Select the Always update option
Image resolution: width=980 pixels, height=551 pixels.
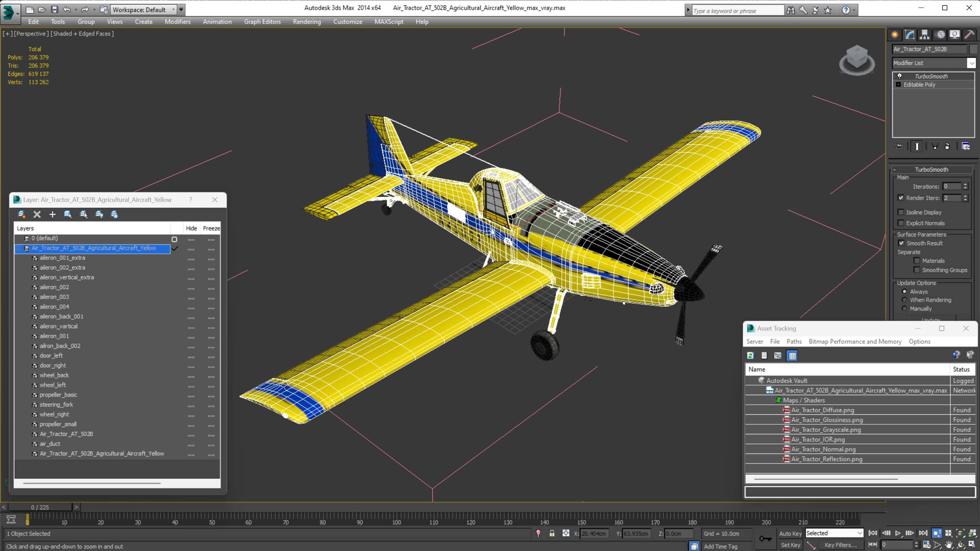(904, 291)
